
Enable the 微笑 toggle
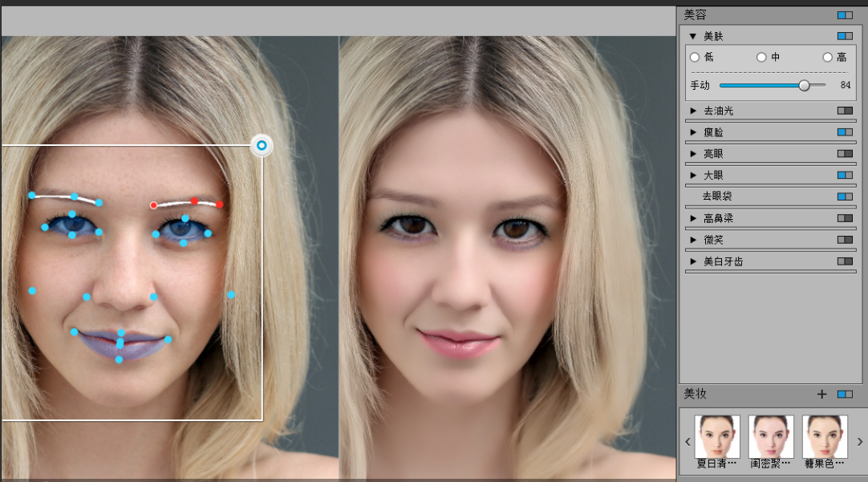pos(845,240)
